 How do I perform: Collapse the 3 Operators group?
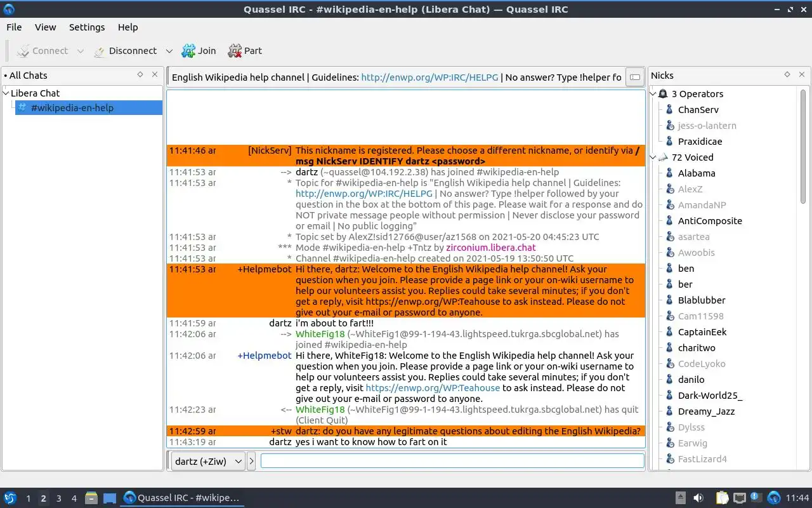coord(653,94)
